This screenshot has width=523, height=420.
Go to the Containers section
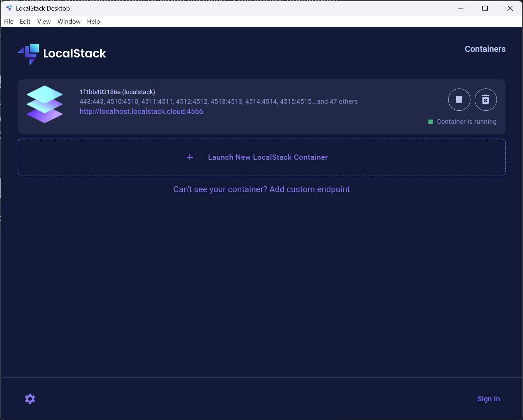[x=485, y=49]
